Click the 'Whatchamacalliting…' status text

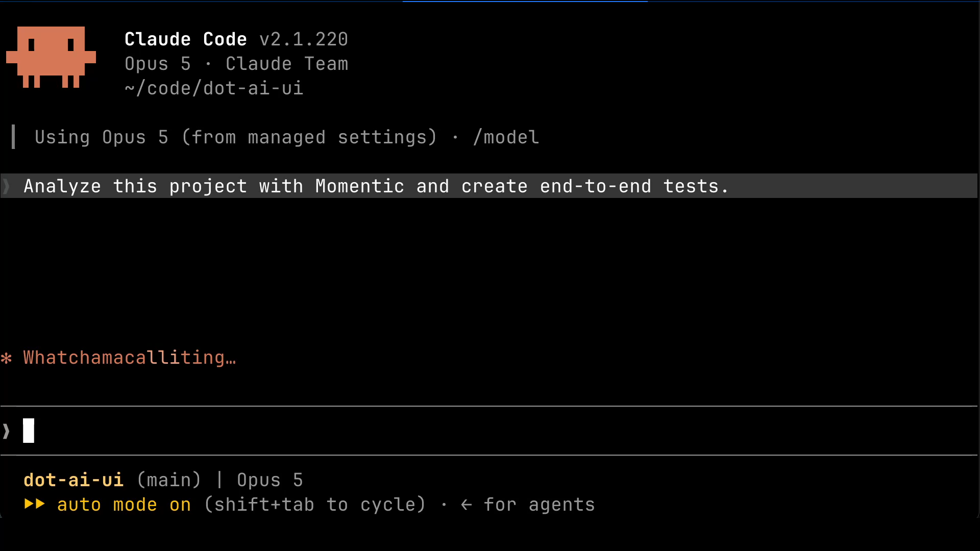coord(130,358)
